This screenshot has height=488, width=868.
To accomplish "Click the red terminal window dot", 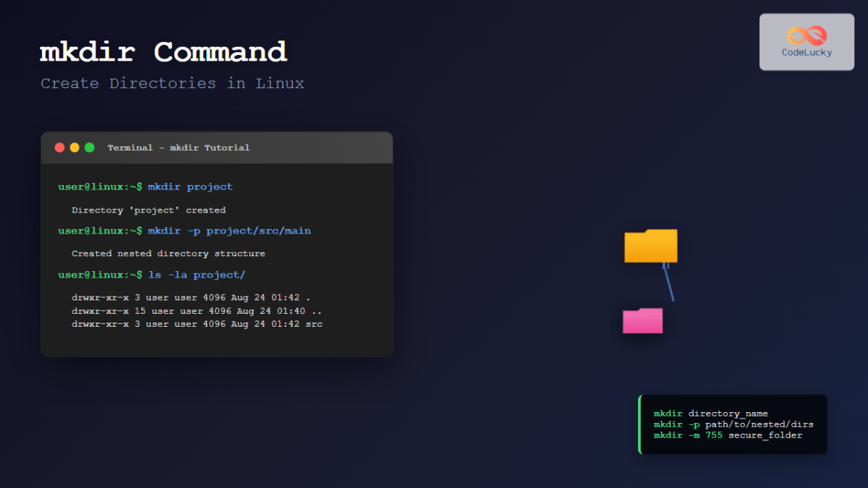I will click(x=59, y=147).
